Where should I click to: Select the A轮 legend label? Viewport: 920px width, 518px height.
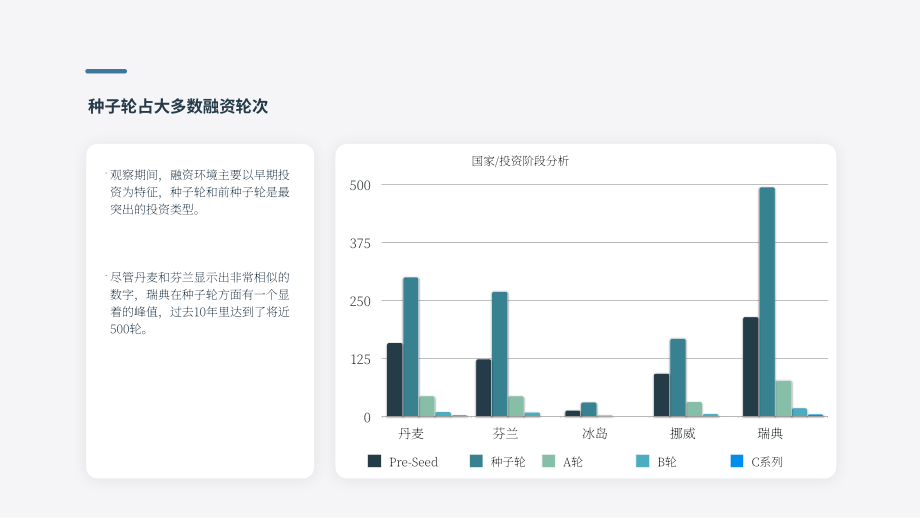pos(573,462)
